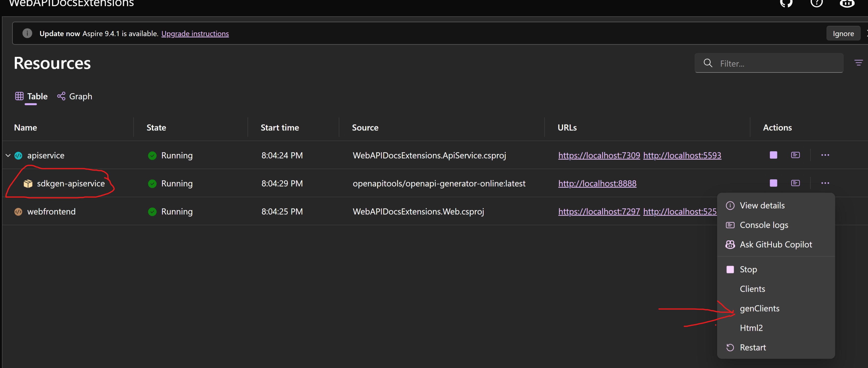Choose genClients from the context menu
868x368 pixels.
pos(759,308)
